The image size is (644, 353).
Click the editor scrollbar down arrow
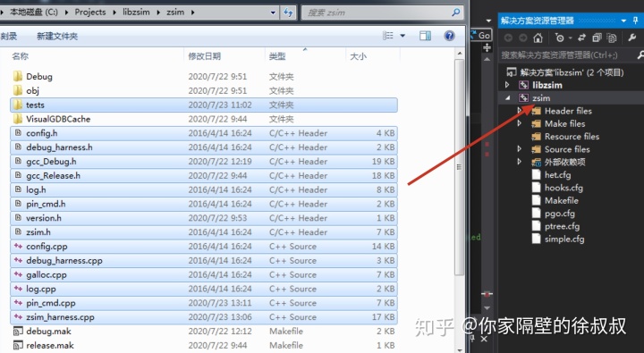click(487, 307)
